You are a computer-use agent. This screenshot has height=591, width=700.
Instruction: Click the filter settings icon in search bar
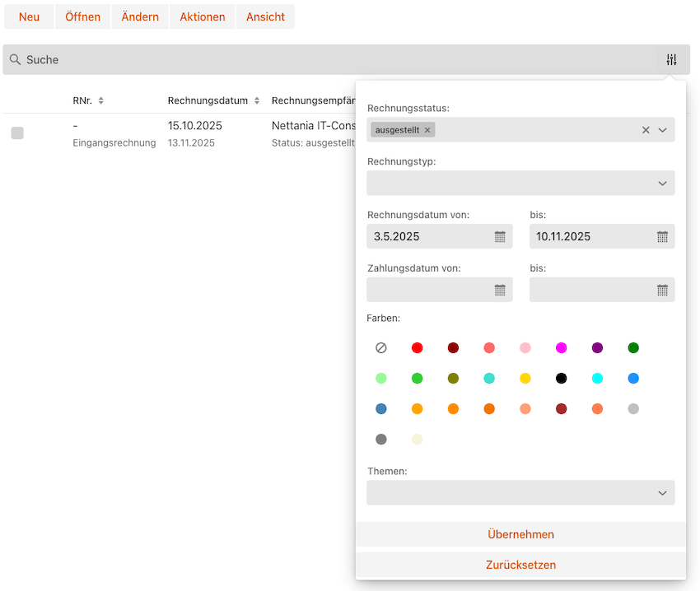[x=671, y=60]
